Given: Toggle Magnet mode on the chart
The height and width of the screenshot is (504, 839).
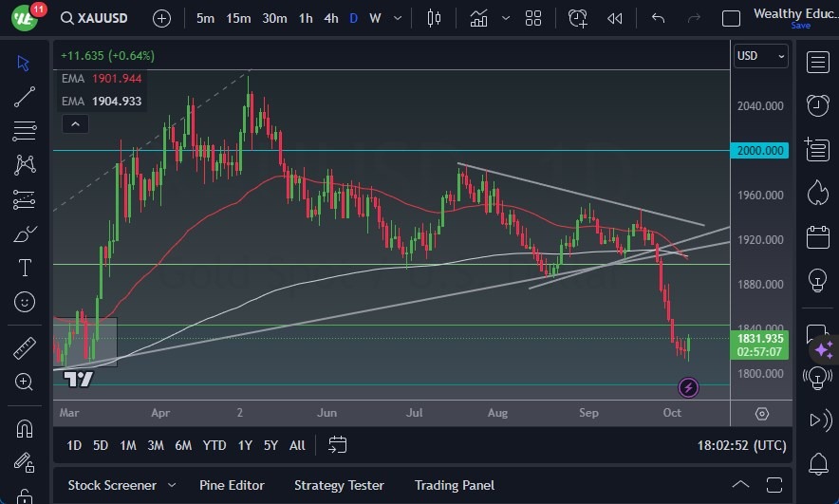Looking at the screenshot, I should pyautogui.click(x=25, y=428).
